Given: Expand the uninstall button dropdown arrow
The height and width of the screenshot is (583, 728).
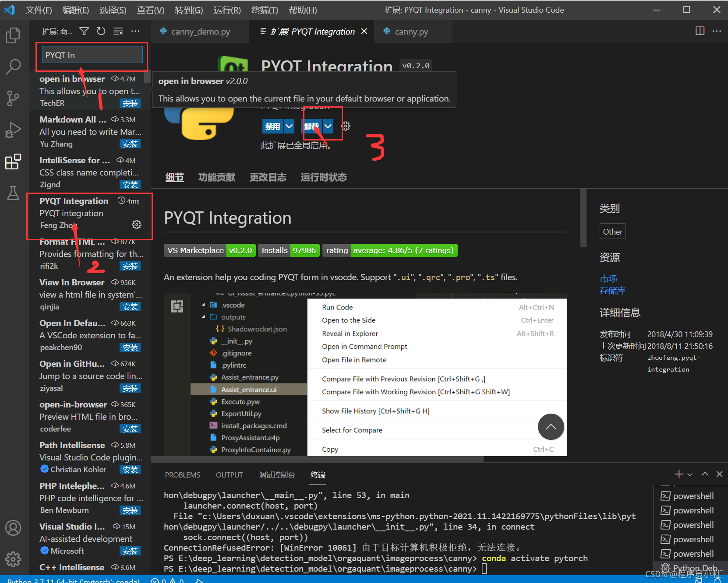Looking at the screenshot, I should point(328,126).
